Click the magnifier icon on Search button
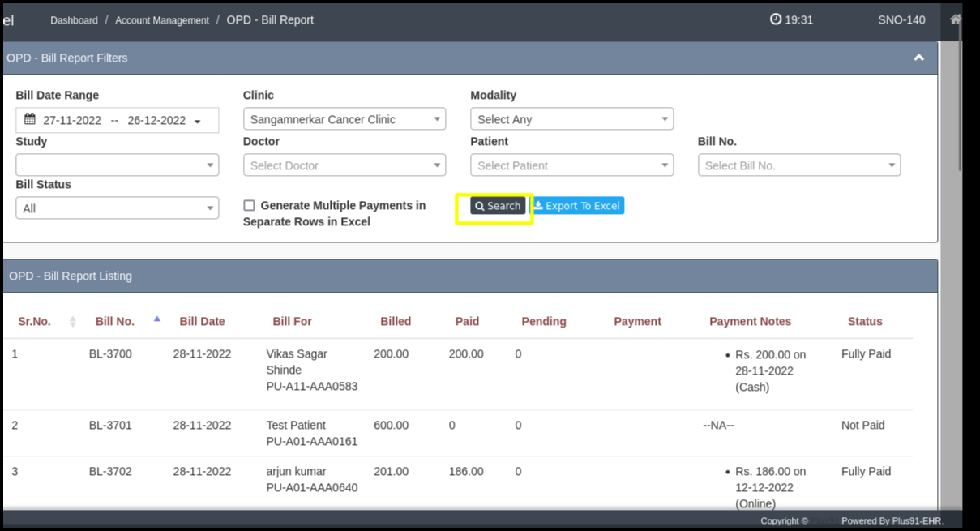Image resolution: width=980 pixels, height=531 pixels. point(478,205)
